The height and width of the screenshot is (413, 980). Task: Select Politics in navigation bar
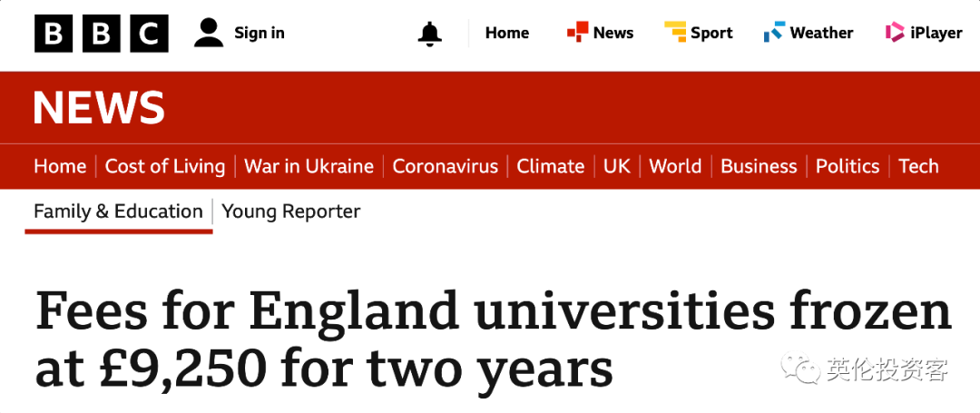[x=848, y=166]
